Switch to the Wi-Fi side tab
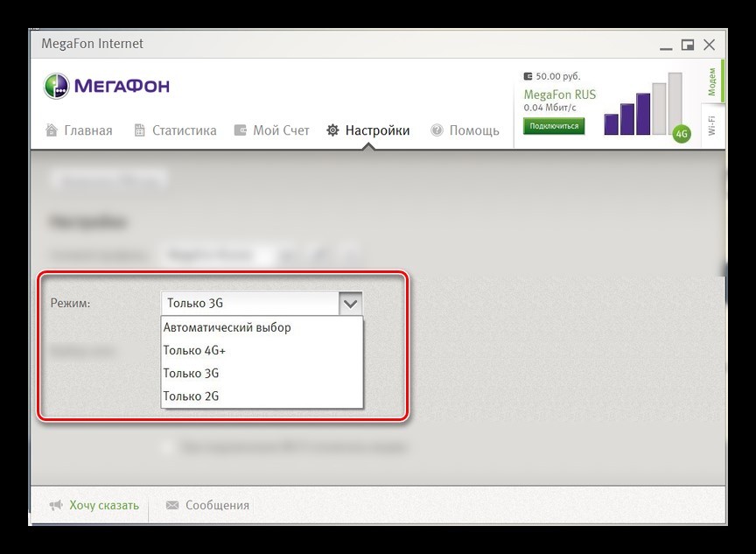 [x=712, y=125]
